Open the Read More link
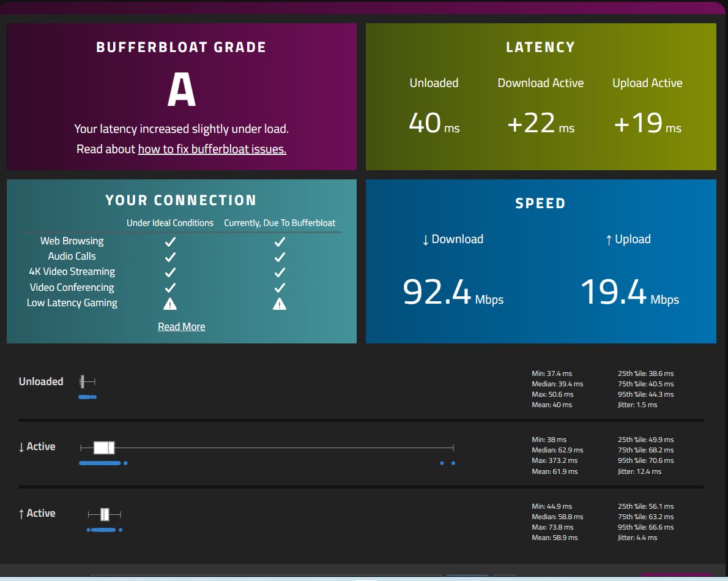The image size is (728, 581). tap(182, 327)
